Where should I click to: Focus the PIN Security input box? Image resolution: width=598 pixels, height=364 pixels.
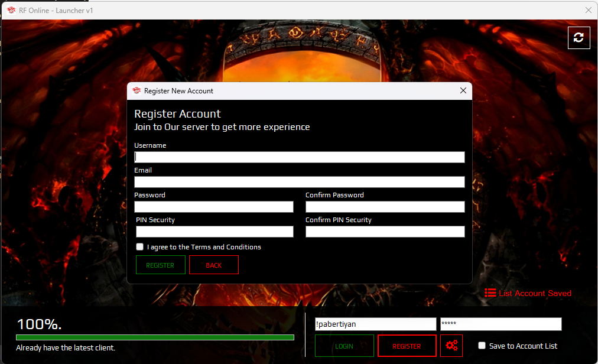(214, 232)
